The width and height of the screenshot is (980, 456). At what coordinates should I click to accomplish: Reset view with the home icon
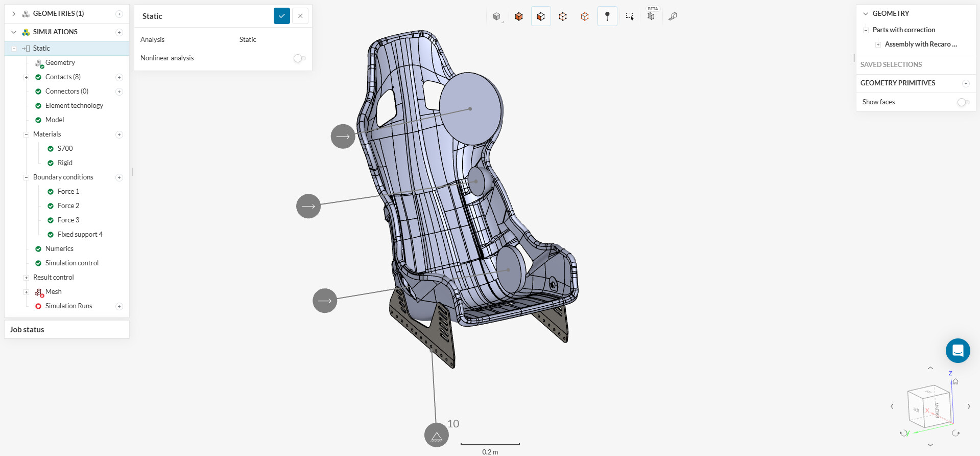pyautogui.click(x=955, y=381)
